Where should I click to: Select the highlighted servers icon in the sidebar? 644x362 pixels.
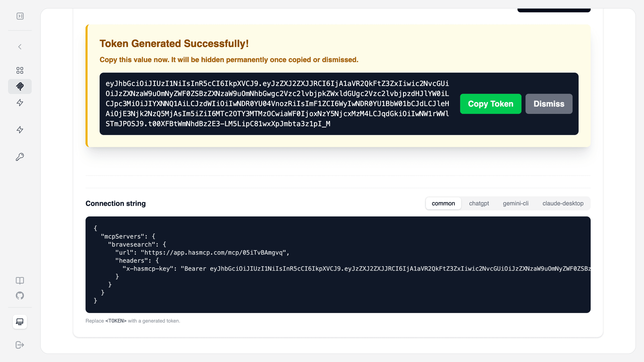coord(20,86)
